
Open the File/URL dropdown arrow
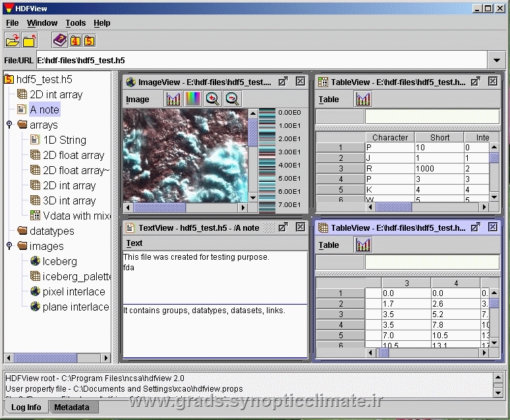pyautogui.click(x=496, y=60)
